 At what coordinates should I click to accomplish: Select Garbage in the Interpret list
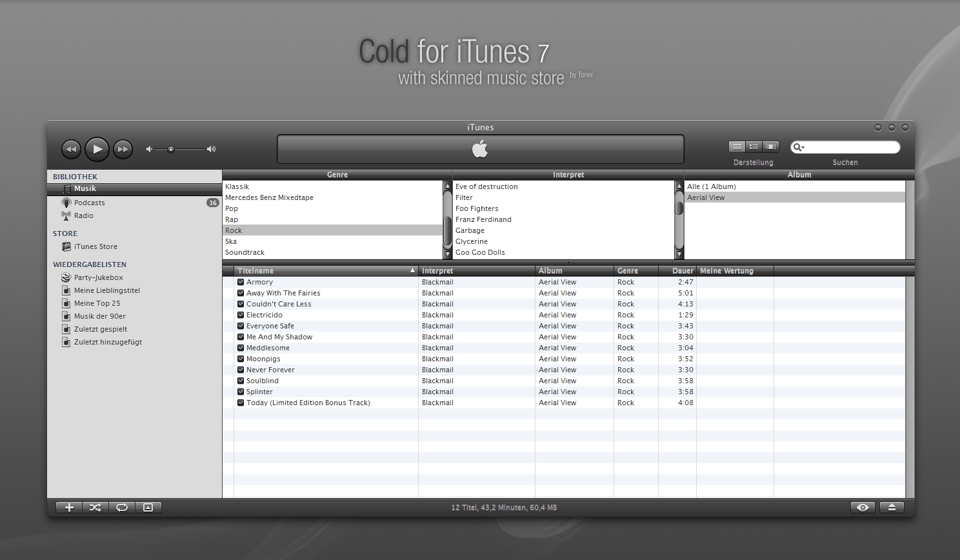pos(564,230)
